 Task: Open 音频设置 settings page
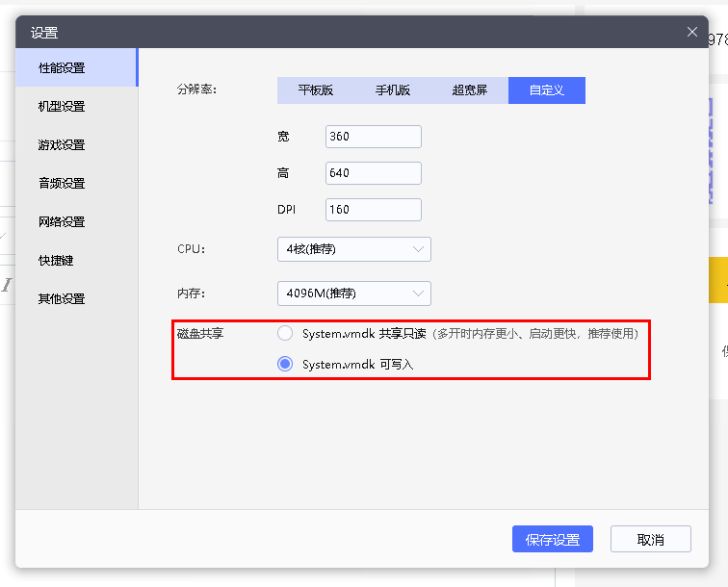point(62,184)
